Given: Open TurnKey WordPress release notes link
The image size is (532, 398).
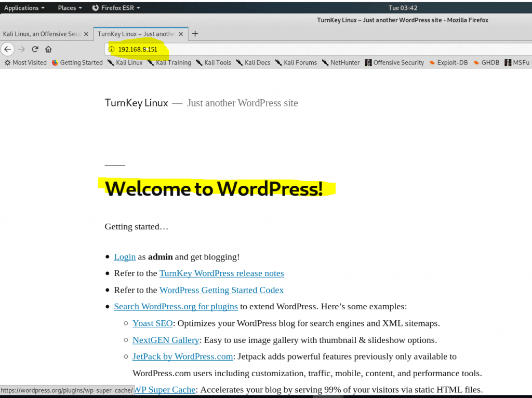Looking at the screenshot, I should 221,273.
